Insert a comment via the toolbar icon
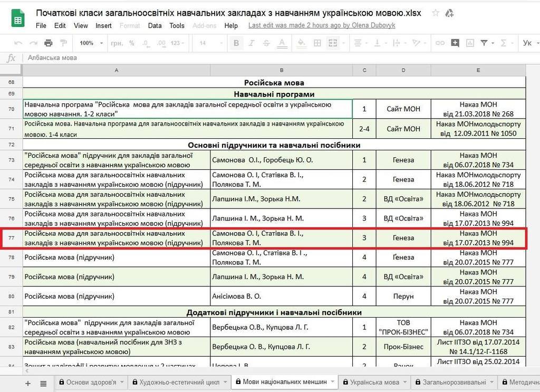 tap(455, 43)
